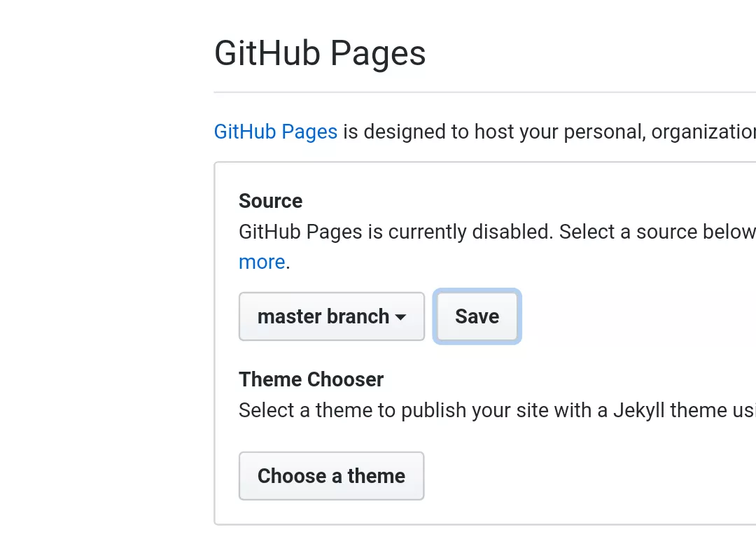Click the word 'Pages' in the main heading
Image resolution: width=756 pixels, height=546 pixels.
coord(378,54)
